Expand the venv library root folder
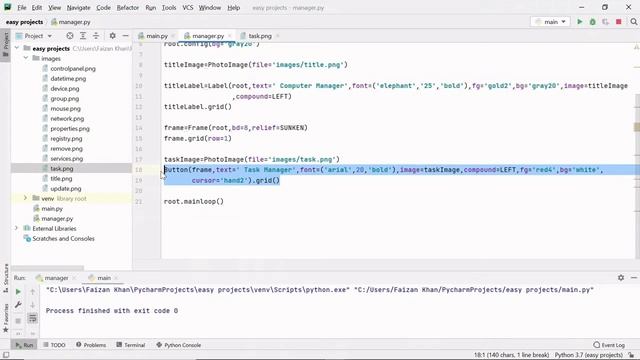Viewport: 640px width, 360px height. [x=25, y=198]
